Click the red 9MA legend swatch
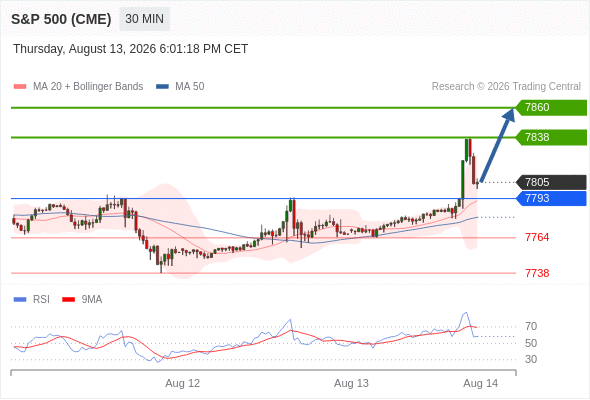590x400 pixels. [x=68, y=300]
